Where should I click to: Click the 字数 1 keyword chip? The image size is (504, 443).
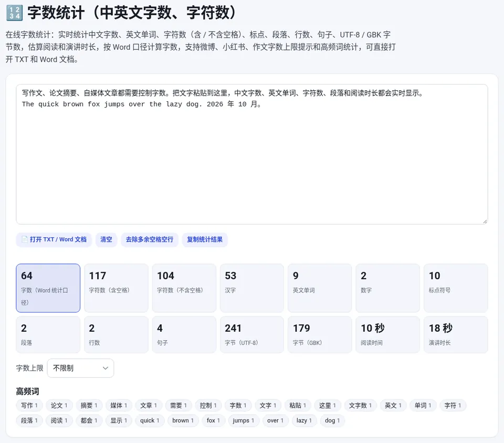coord(238,405)
